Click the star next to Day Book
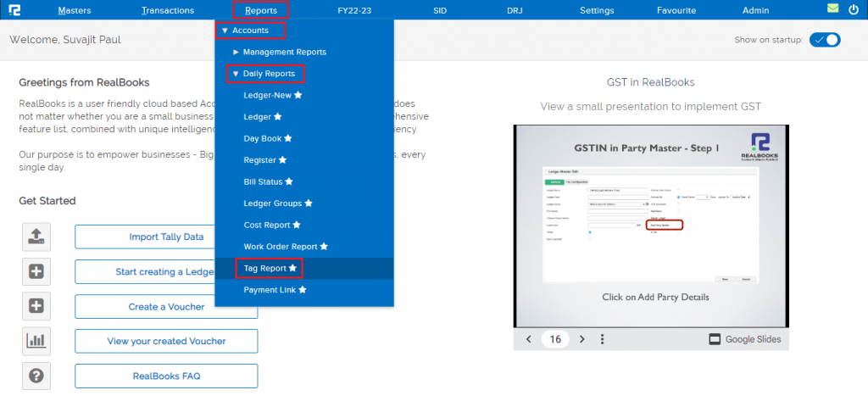Image resolution: width=868 pixels, height=418 pixels. click(288, 138)
